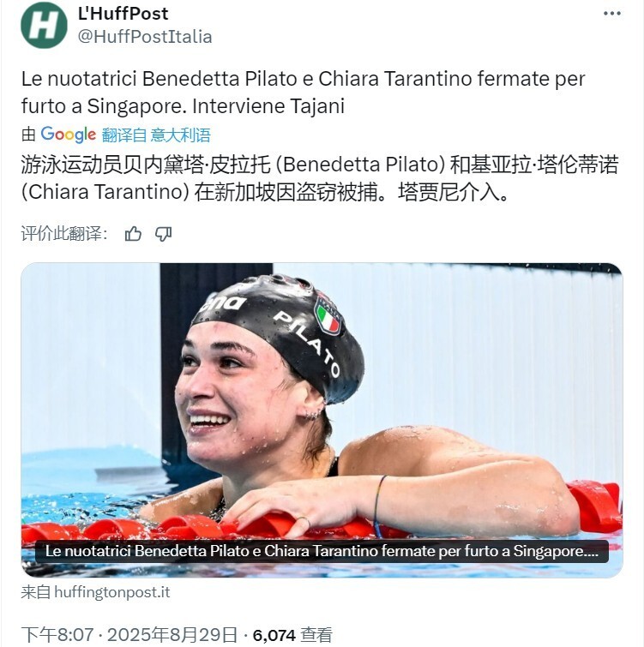
Task: Click the 由 prefix before Google logo
Action: point(28,135)
